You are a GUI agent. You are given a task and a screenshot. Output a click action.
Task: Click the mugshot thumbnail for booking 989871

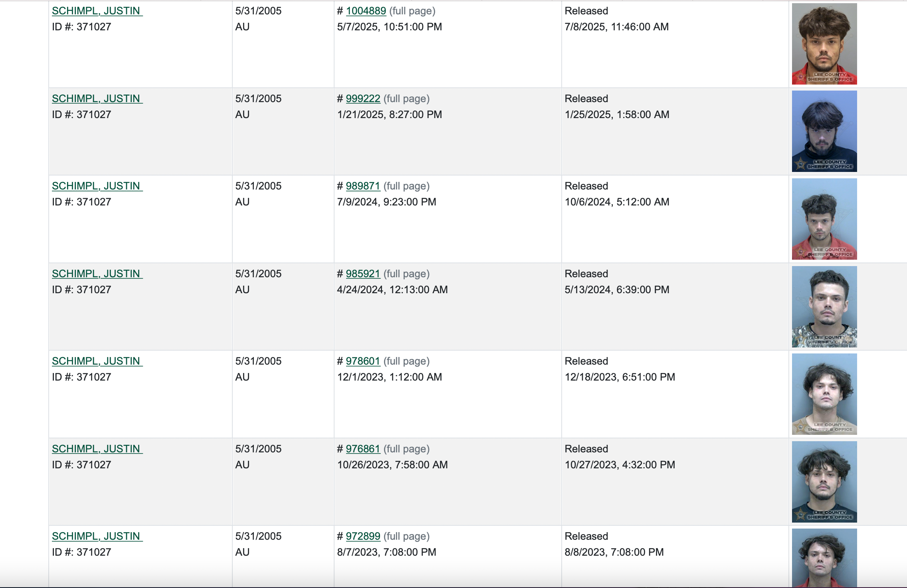(824, 219)
